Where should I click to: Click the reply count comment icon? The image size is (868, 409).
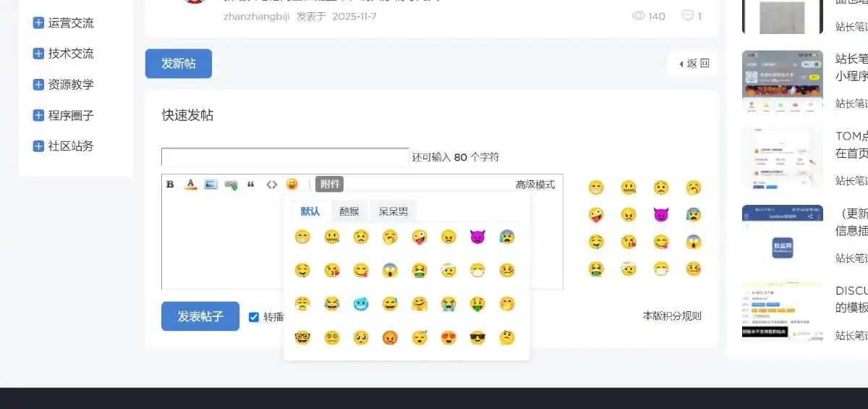click(x=688, y=15)
